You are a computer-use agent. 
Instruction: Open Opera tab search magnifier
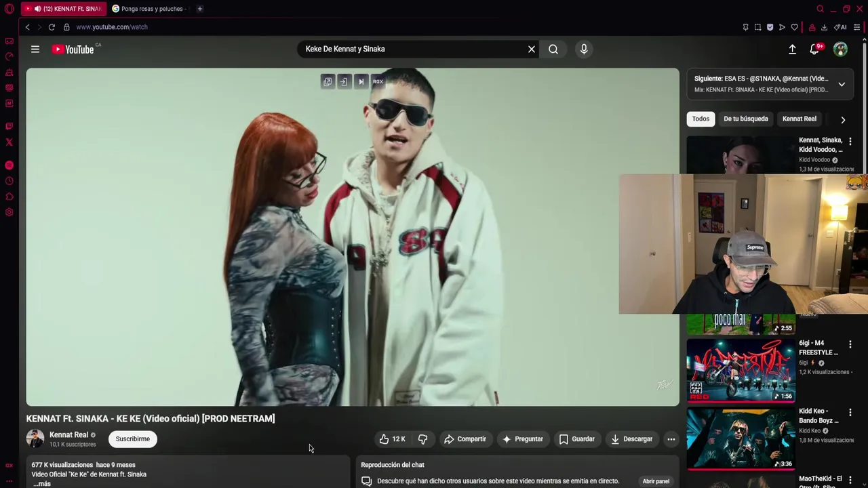tap(820, 9)
